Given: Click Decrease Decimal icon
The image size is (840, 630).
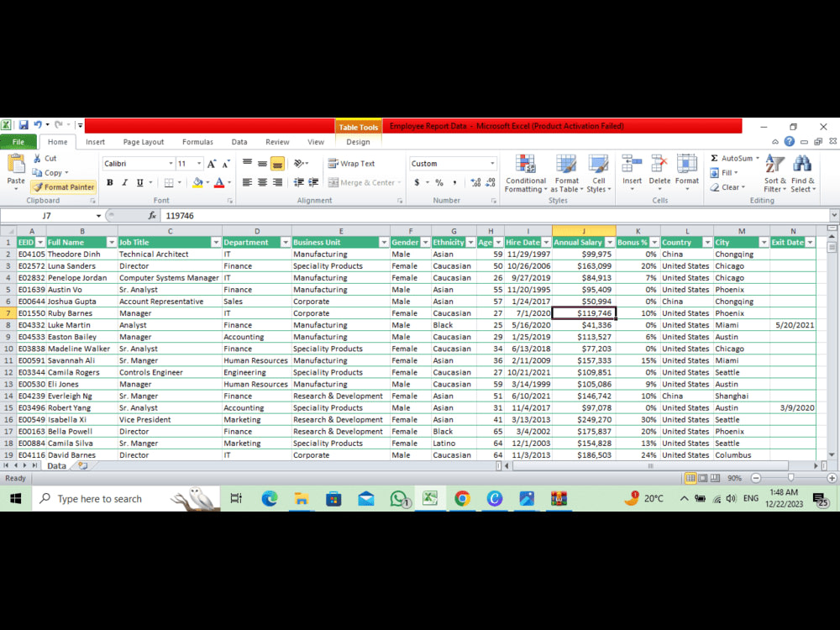Looking at the screenshot, I should click(491, 182).
